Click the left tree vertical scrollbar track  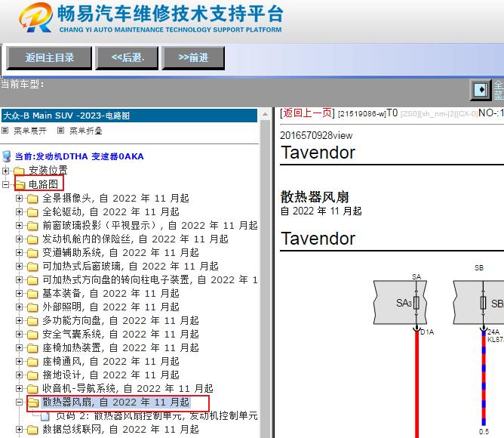coord(265,279)
